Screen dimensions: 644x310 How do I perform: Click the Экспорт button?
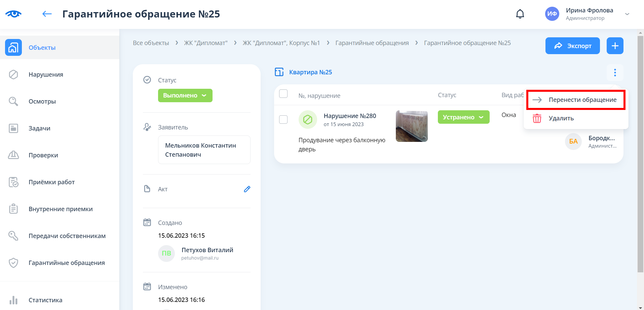click(x=572, y=46)
